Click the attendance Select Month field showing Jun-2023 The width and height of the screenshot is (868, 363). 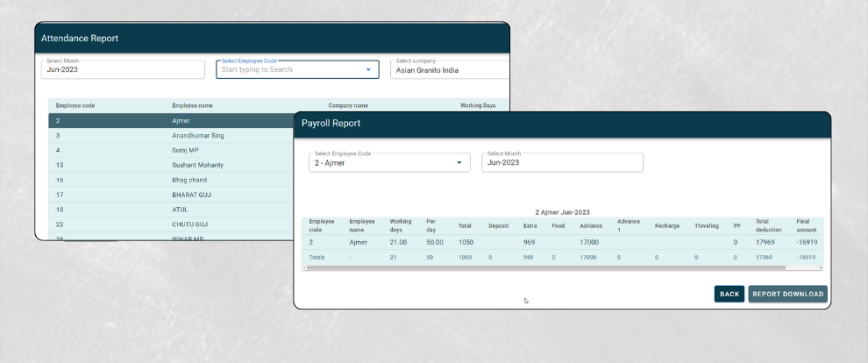[x=123, y=70]
